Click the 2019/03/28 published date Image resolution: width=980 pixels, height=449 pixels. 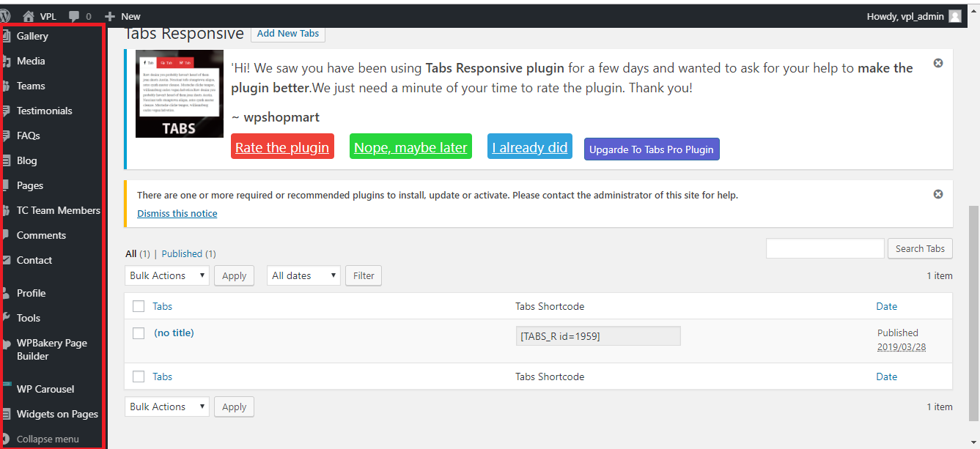902,347
